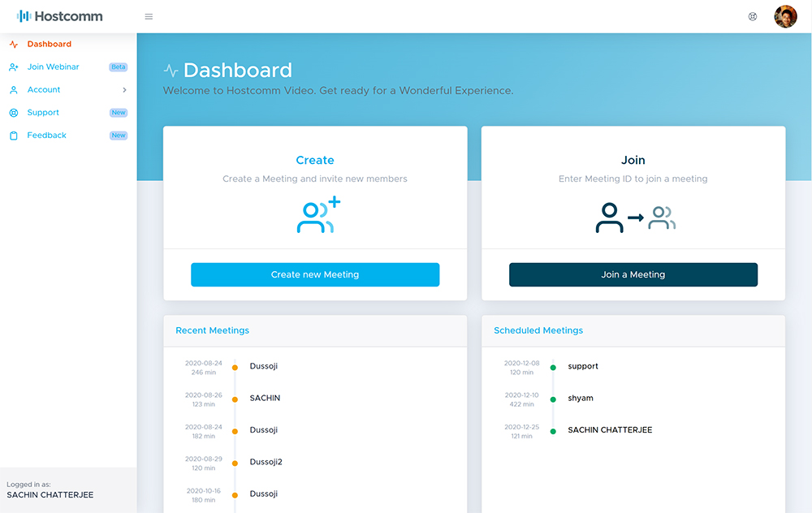Open Support in the sidebar
The height and width of the screenshot is (513, 812).
pos(43,113)
